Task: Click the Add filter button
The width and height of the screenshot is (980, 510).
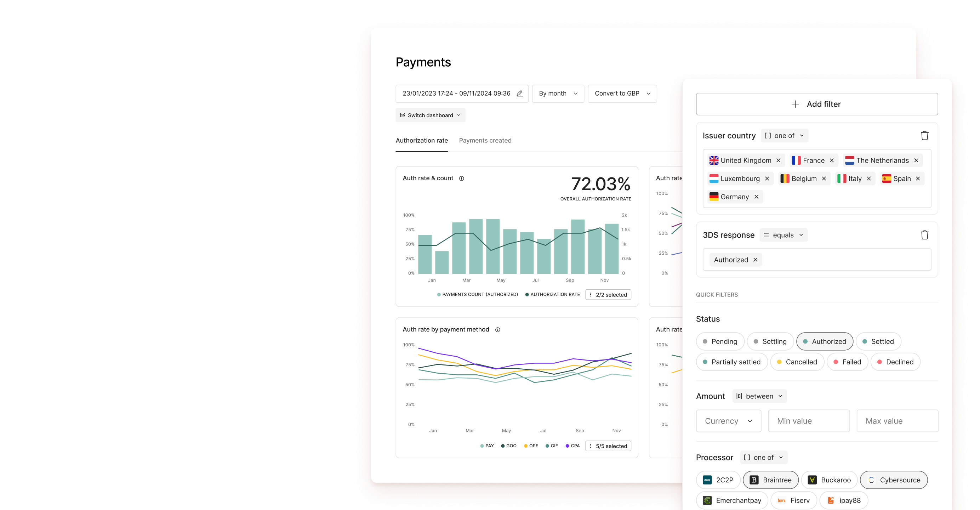Action: (x=816, y=104)
